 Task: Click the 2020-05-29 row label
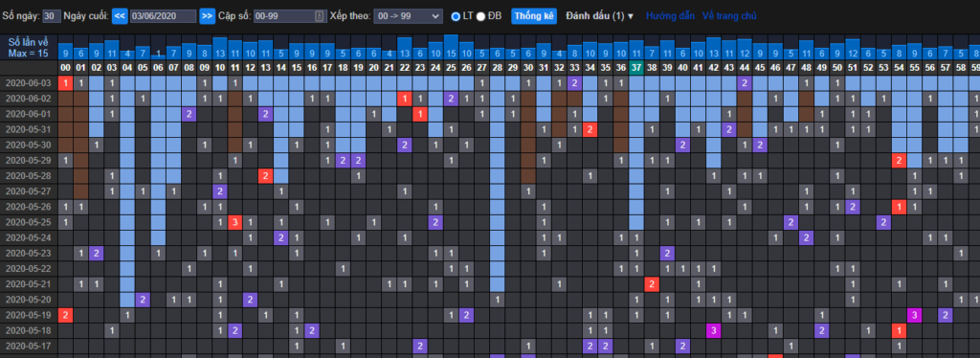pos(29,160)
